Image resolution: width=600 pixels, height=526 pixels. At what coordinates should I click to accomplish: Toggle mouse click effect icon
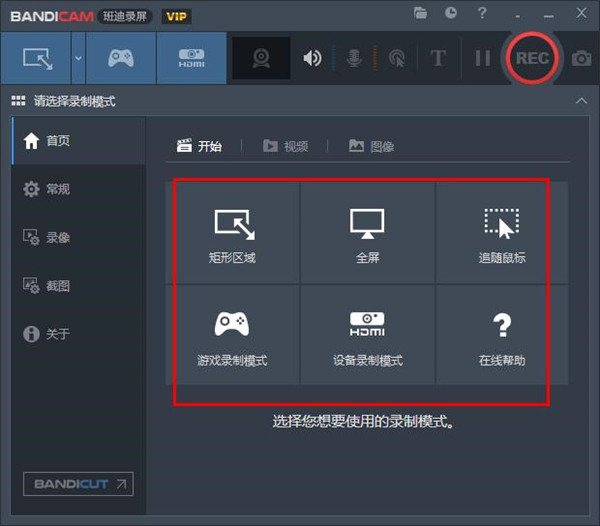[397, 58]
